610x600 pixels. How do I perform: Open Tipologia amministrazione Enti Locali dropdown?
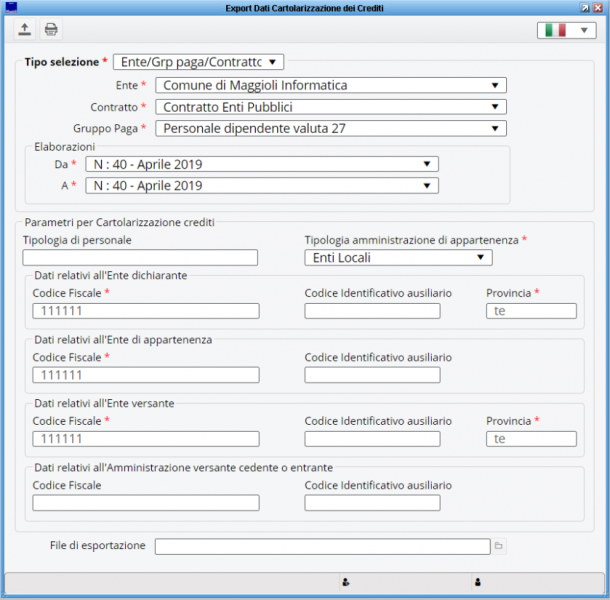coord(398,258)
